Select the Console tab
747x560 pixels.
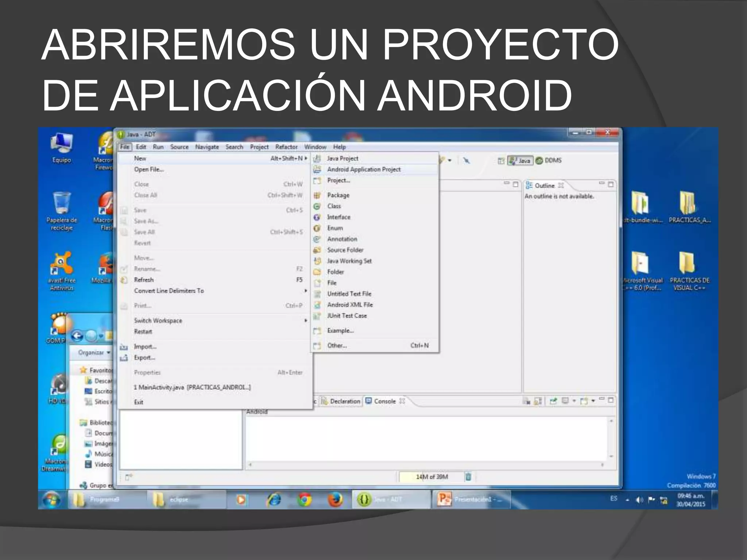click(x=385, y=401)
